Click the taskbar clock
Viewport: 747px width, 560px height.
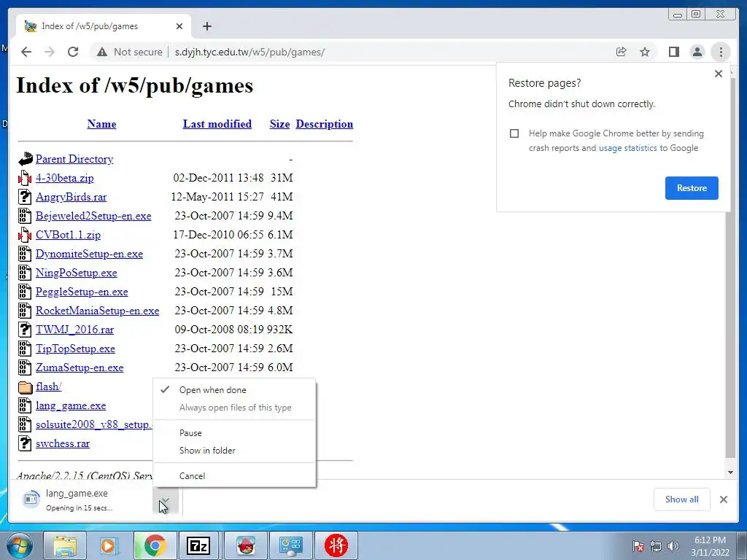point(710,546)
